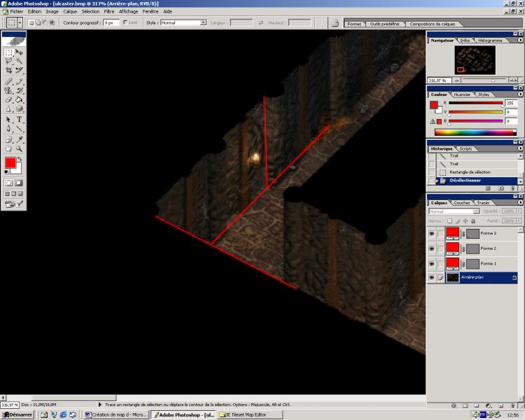
Task: Select the Dodge tool
Action: tap(19, 108)
